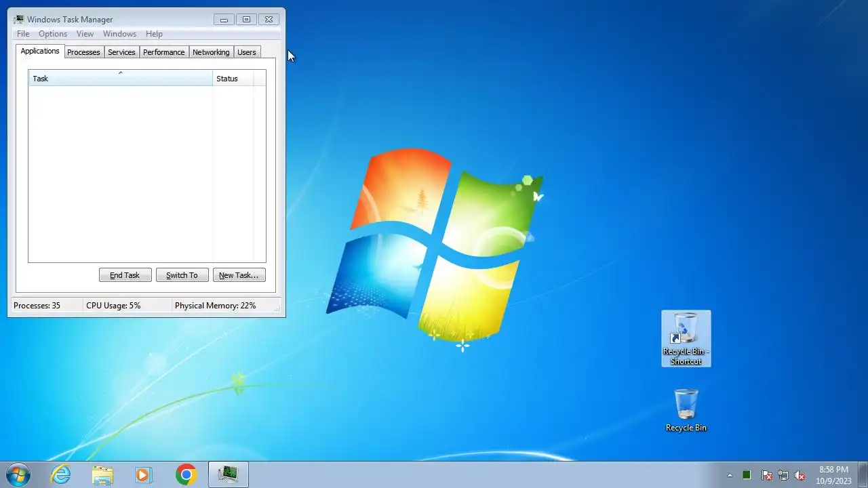This screenshot has width=868, height=488.
Task: Open Windows Explorer from the taskbar
Action: (x=102, y=474)
